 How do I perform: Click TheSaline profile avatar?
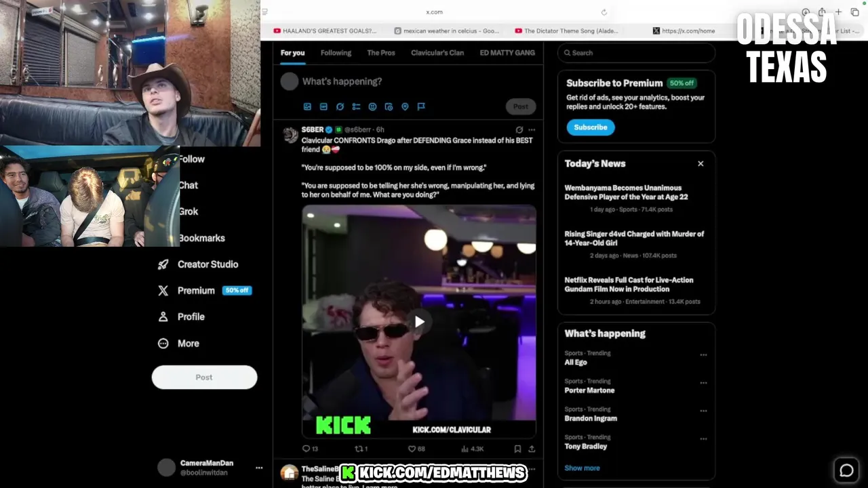pos(290,473)
